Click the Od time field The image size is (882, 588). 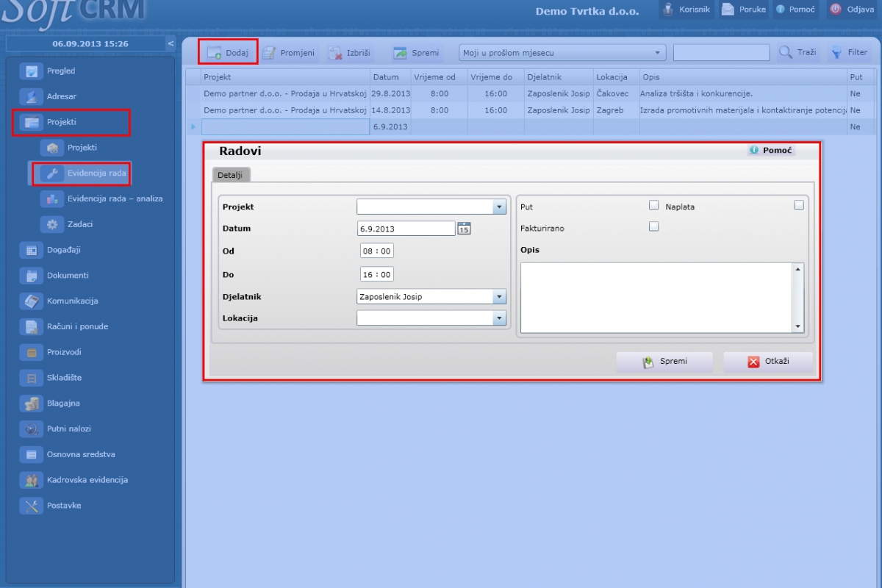click(x=377, y=251)
